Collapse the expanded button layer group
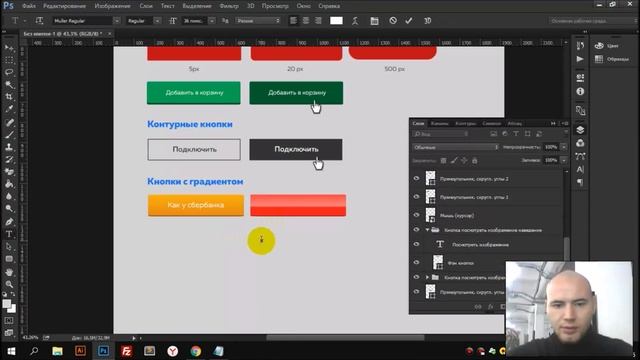The height and width of the screenshot is (360, 640). 427,230
